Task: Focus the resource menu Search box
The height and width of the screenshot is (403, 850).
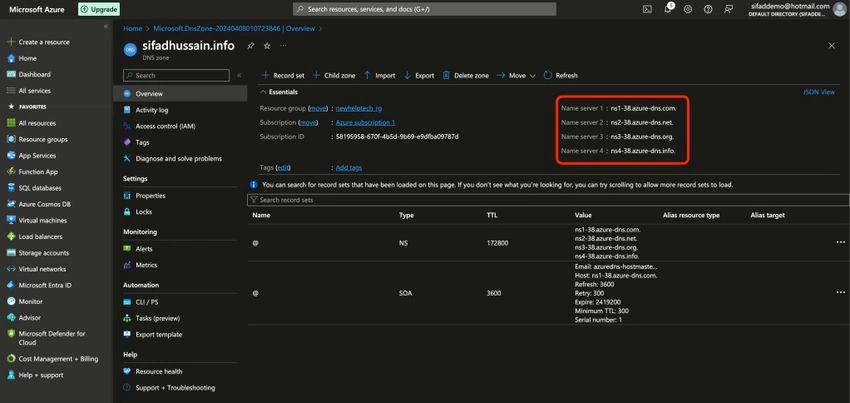Action: (176, 75)
